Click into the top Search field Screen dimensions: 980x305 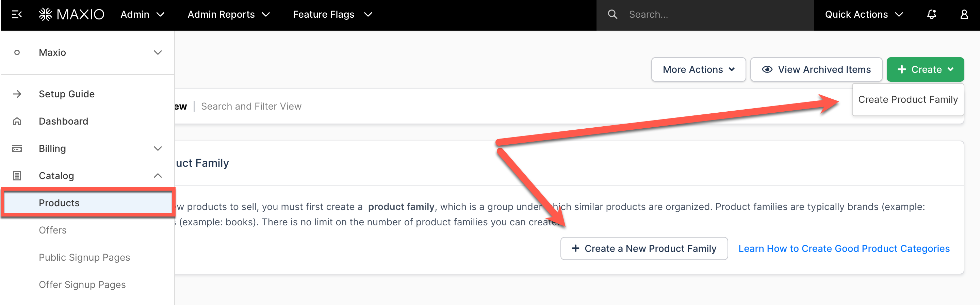pyautogui.click(x=715, y=15)
